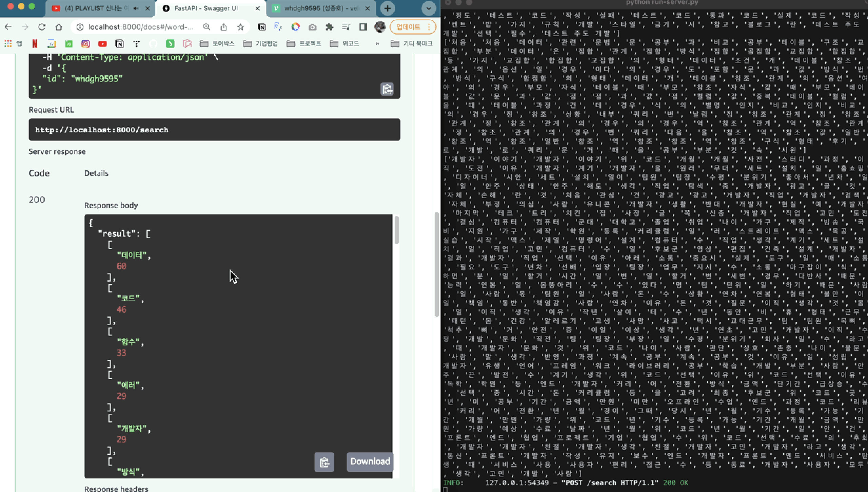The image size is (868, 492).
Task: Expand the tab search dropdown chevron
Action: [x=429, y=8]
